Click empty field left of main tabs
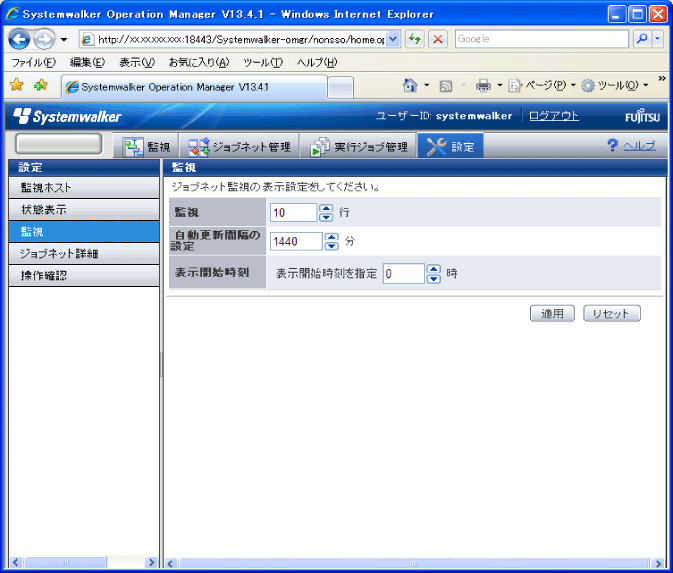673x573 pixels. [59, 144]
